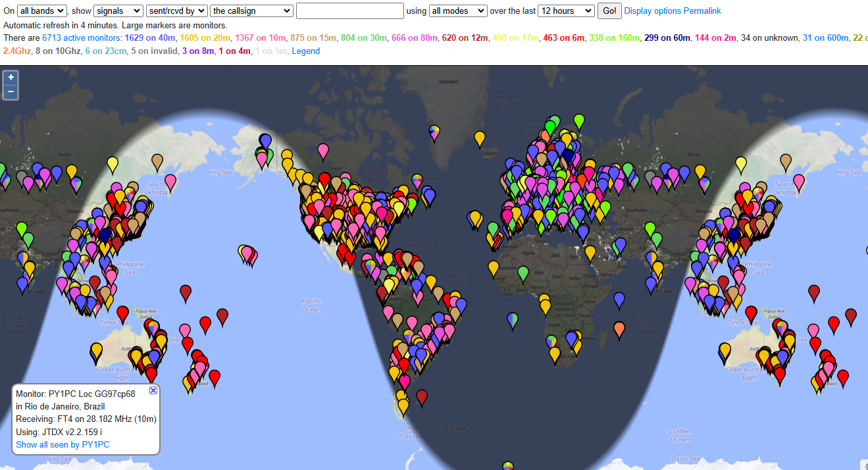Close the PY1PC monitor info popup
The height and width of the screenshot is (470, 868).
coord(153,390)
